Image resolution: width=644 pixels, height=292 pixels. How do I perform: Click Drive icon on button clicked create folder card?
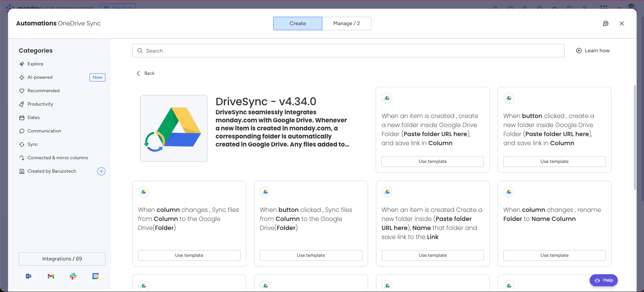pyautogui.click(x=509, y=98)
